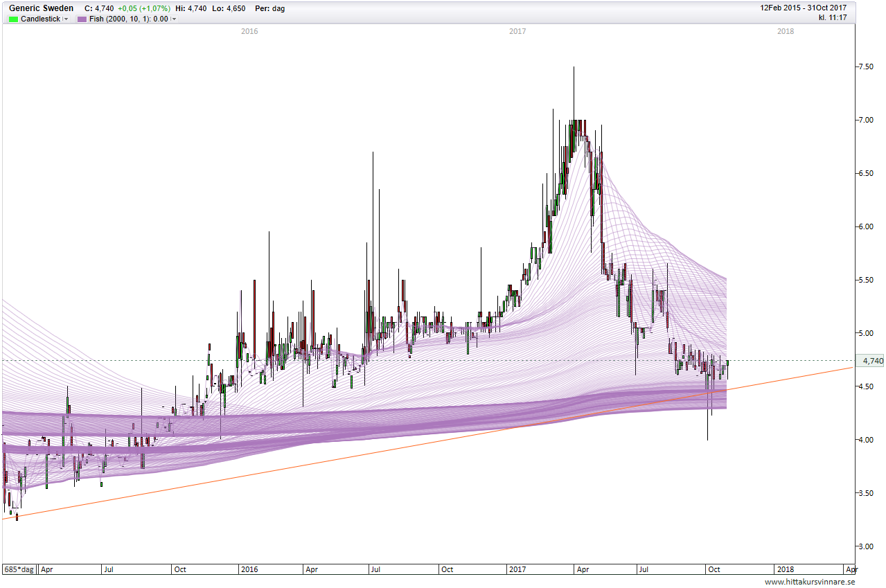The image size is (886, 588).
Task: Click the 3.00 price axis label
Action: coord(865,546)
